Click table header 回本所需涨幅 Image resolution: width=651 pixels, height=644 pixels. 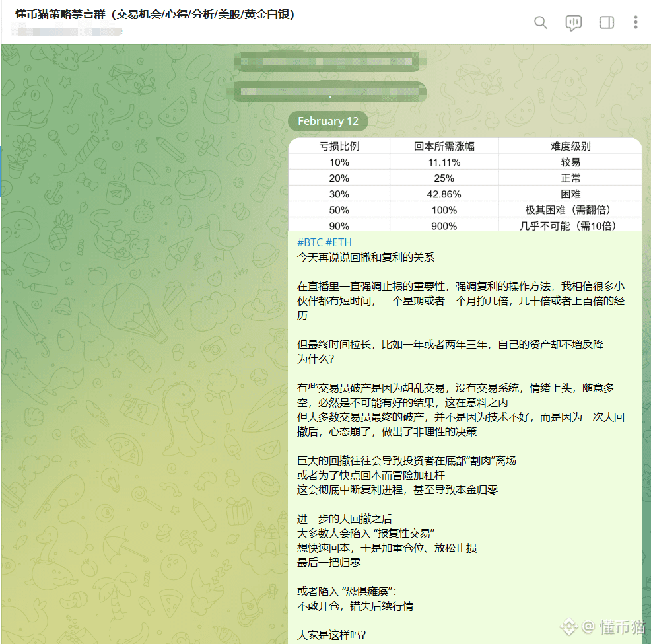pyautogui.click(x=444, y=146)
